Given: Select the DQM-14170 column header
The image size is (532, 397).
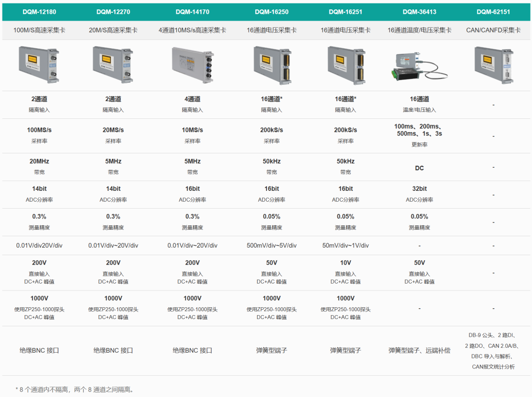Looking at the screenshot, I should pos(192,12).
